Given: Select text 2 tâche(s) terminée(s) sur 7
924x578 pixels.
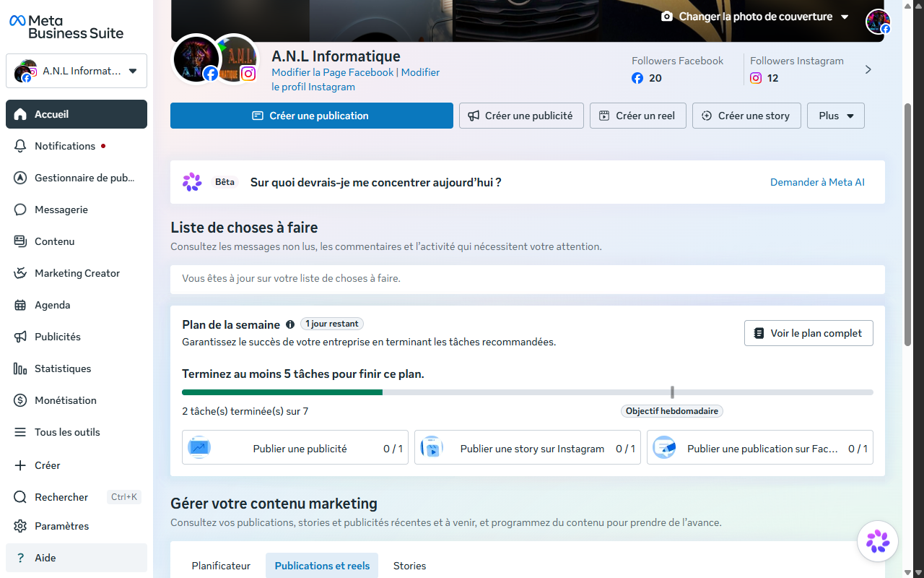Looking at the screenshot, I should coord(245,411).
